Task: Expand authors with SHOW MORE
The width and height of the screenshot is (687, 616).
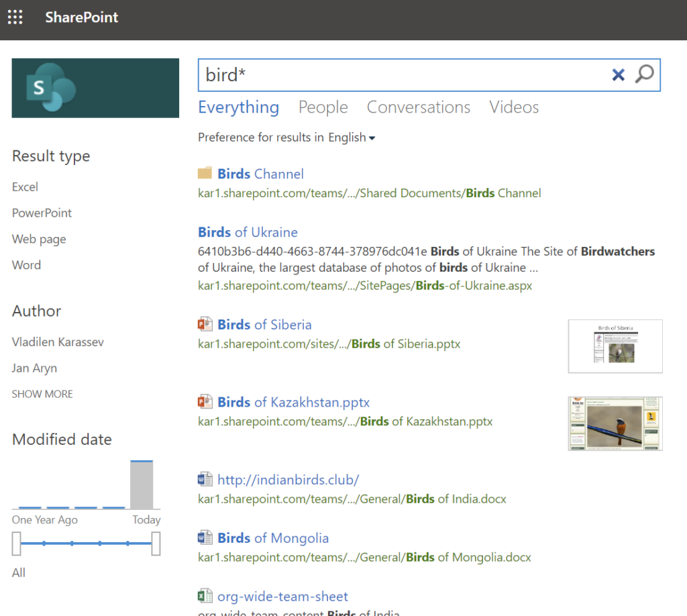Action: click(42, 395)
